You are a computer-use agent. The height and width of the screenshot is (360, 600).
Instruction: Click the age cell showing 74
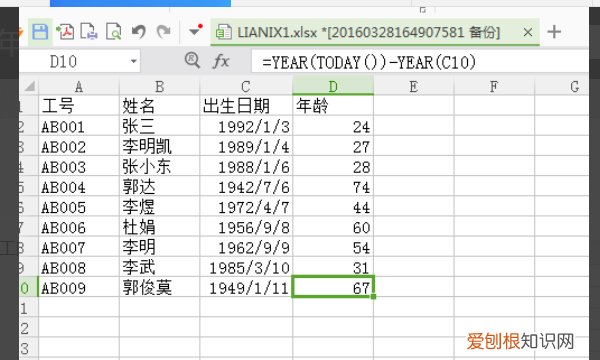333,187
